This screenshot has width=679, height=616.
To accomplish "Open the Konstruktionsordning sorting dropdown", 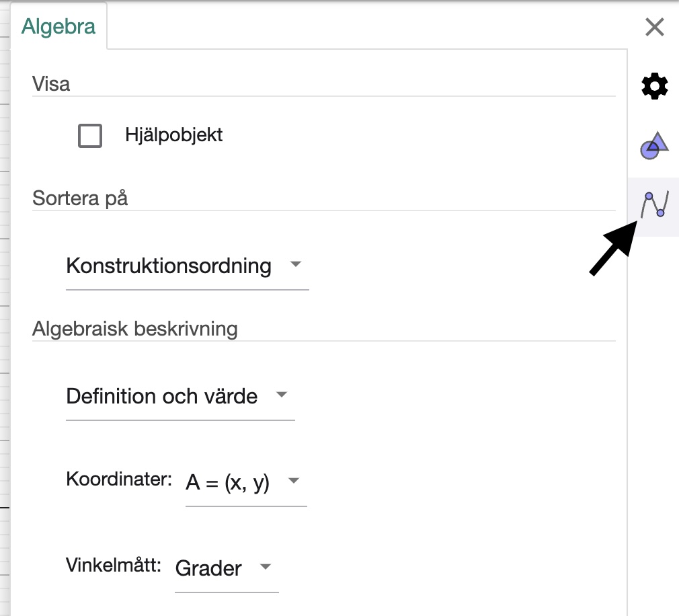I will [182, 266].
